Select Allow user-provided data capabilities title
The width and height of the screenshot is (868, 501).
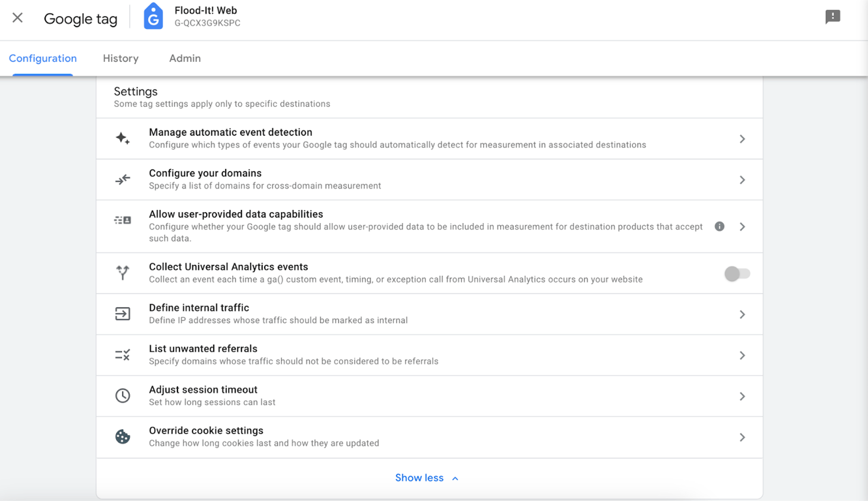point(235,214)
